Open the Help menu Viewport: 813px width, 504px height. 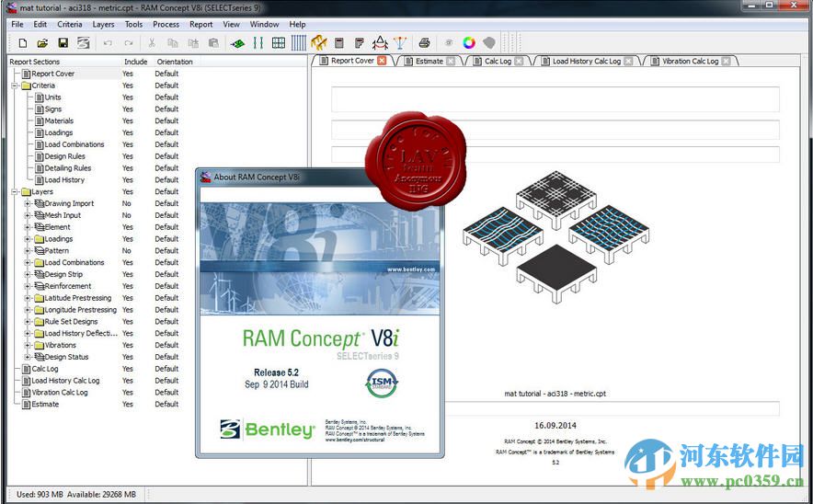pos(297,24)
